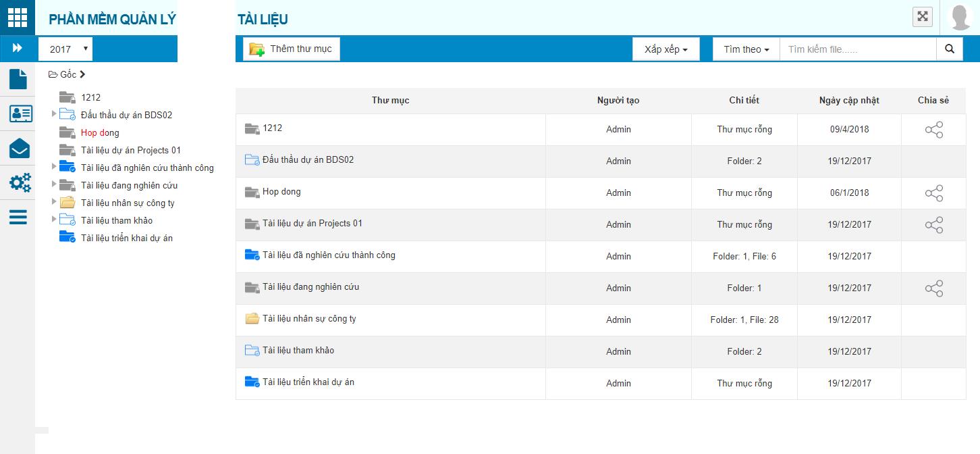The image size is (980, 454).
Task: Expand Tài liệu nhân sự công ty tree node
Action: coord(54,201)
